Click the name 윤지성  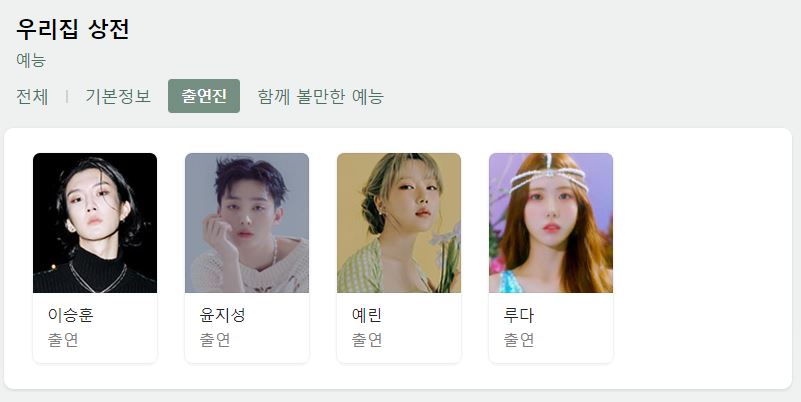point(222,315)
